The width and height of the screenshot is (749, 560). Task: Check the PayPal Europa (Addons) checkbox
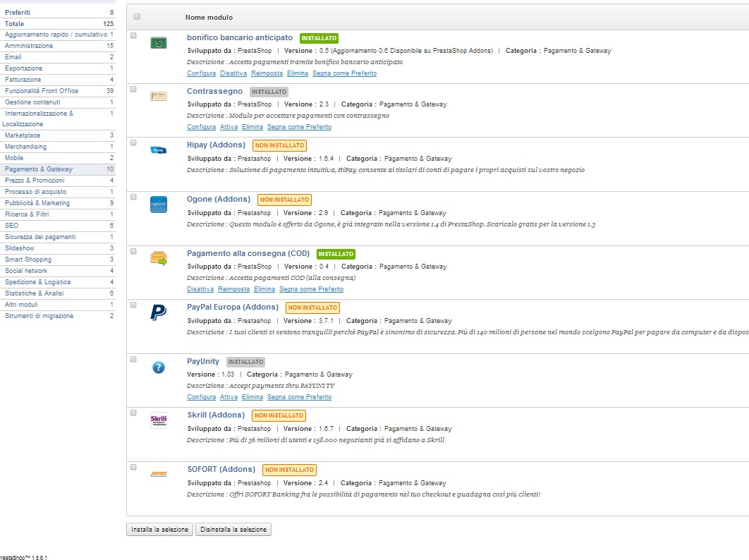pos(133,305)
